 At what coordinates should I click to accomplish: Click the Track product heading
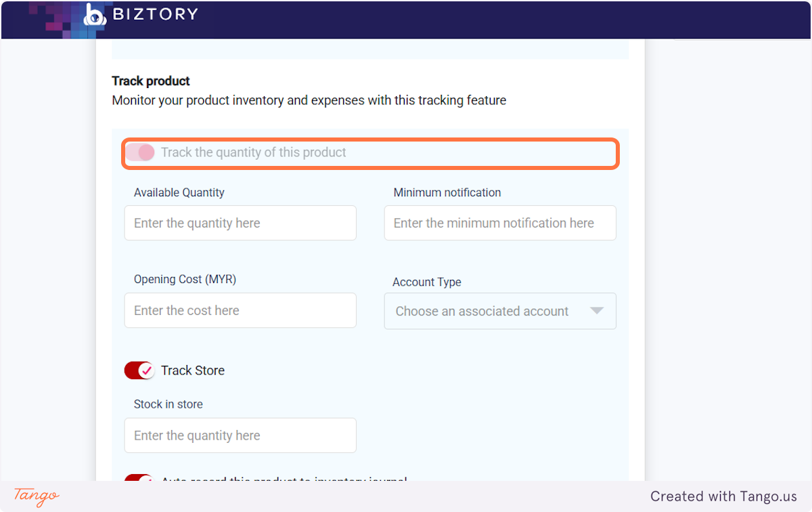tap(151, 81)
